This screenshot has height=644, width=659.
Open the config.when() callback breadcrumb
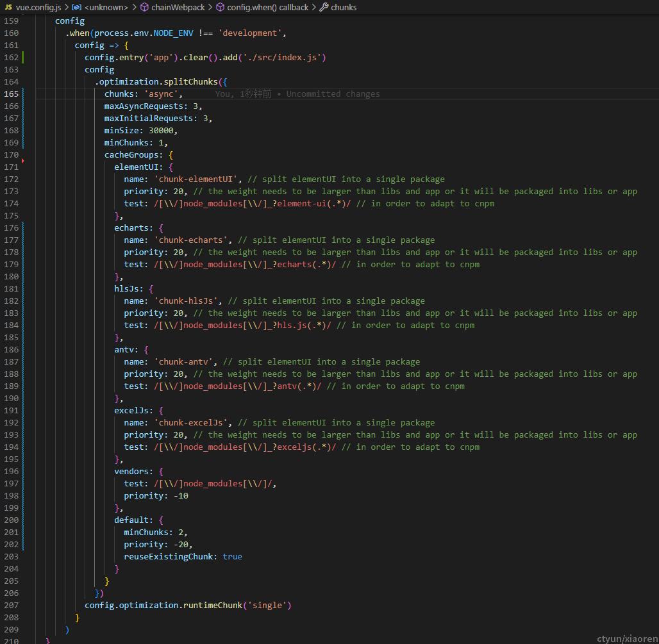(x=267, y=7)
